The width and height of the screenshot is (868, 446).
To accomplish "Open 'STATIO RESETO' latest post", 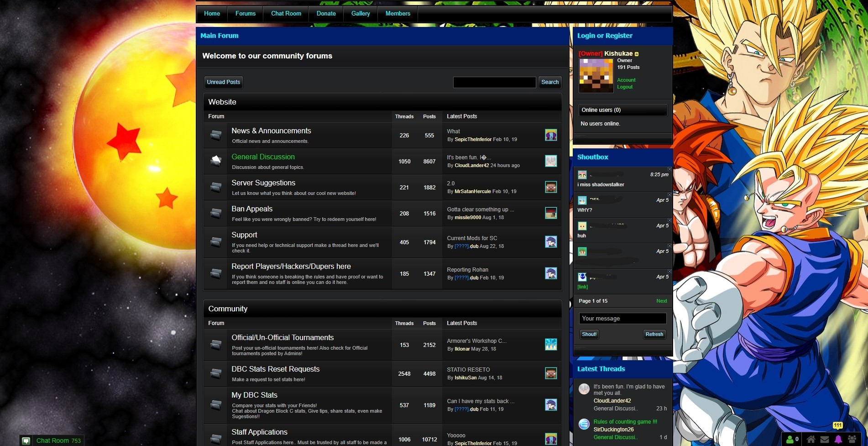I will coord(468,370).
